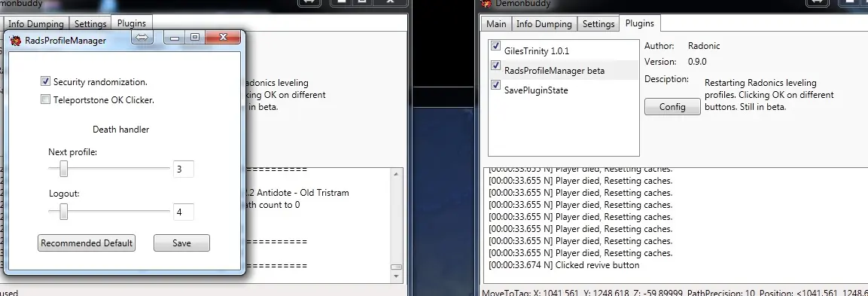
Task: Toggle SavePluginState plugin checkbox
Action: [496, 85]
